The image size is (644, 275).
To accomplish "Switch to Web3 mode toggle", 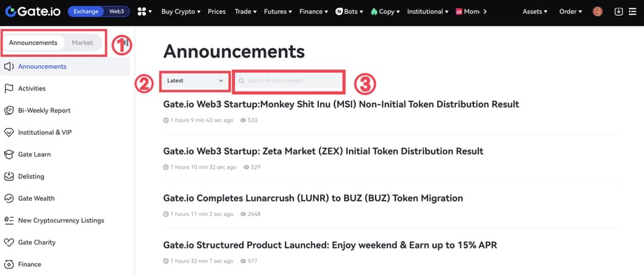I will pyautogui.click(x=116, y=11).
